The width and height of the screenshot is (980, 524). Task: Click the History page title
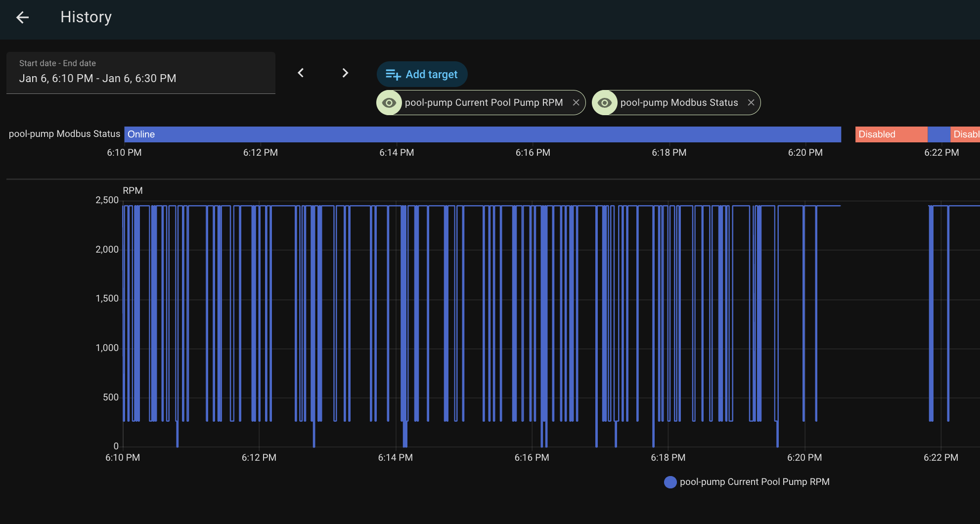click(86, 17)
